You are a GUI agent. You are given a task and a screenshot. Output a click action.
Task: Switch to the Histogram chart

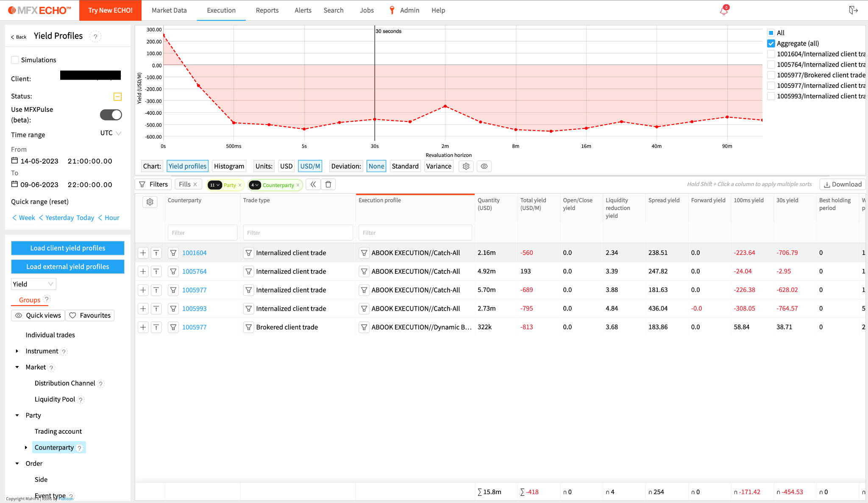tap(229, 166)
